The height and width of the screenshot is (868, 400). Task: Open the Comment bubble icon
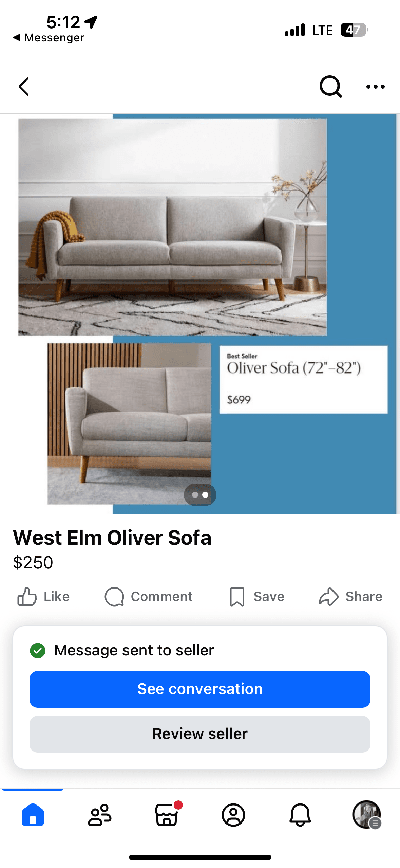(x=114, y=597)
